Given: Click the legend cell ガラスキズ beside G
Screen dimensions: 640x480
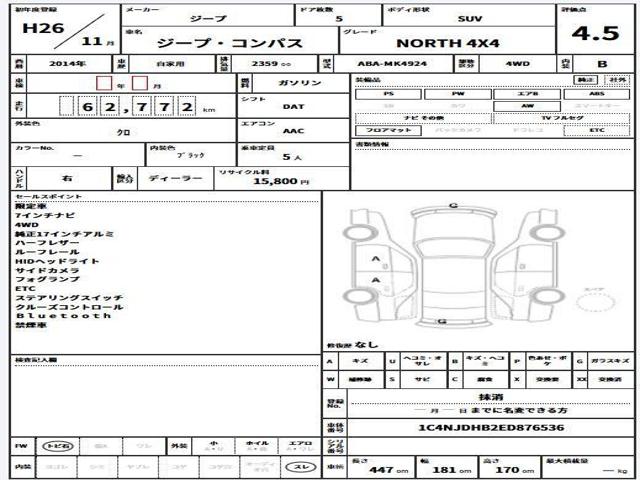Looking at the screenshot, I should (610, 361).
